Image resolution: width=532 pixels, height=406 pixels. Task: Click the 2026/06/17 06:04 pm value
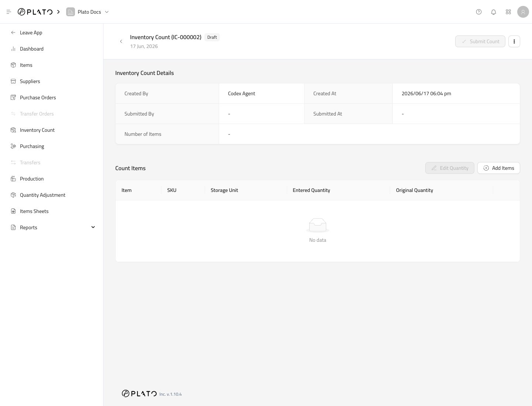coord(426,93)
